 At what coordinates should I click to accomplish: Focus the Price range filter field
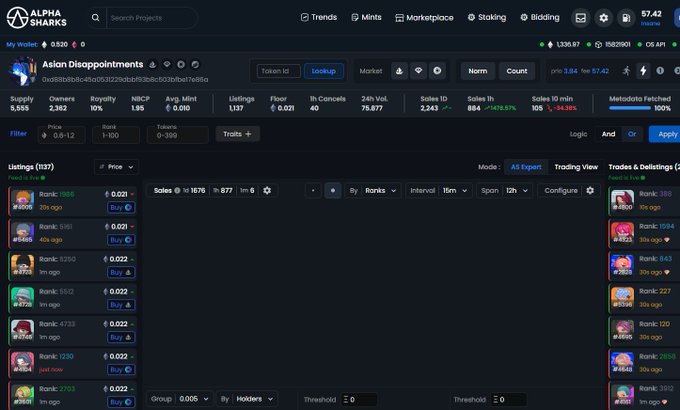pyautogui.click(x=62, y=135)
